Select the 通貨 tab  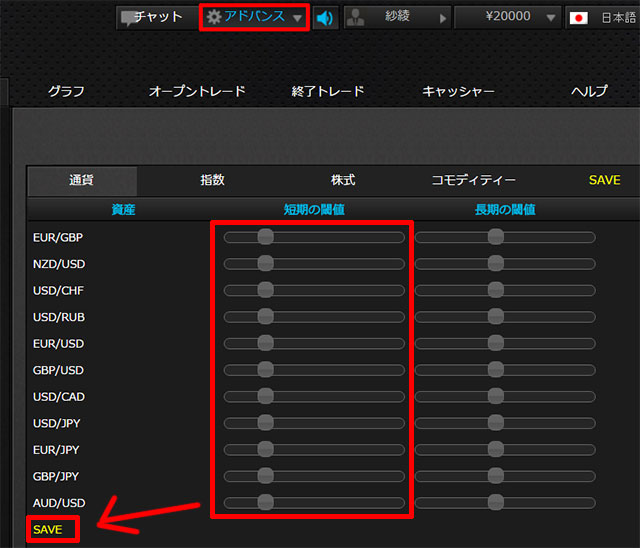[82, 180]
